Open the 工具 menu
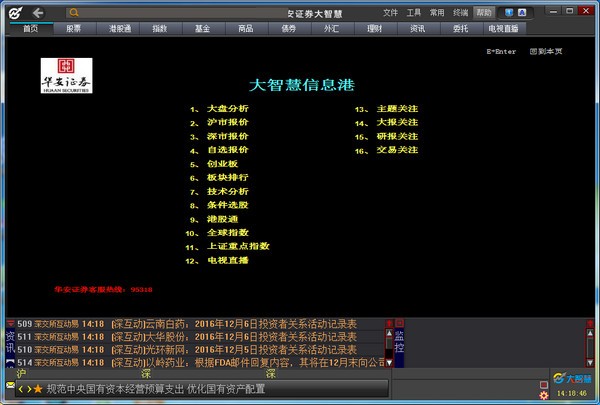Image resolution: width=600 pixels, height=405 pixels. coord(414,13)
